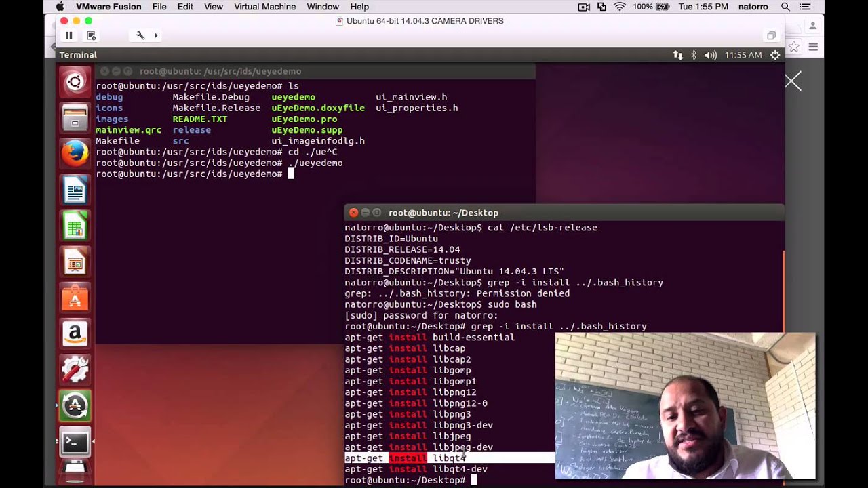Screen dimensions: 868x488
Task: Click 'Makefile.Release' in listing
Action: pos(216,108)
